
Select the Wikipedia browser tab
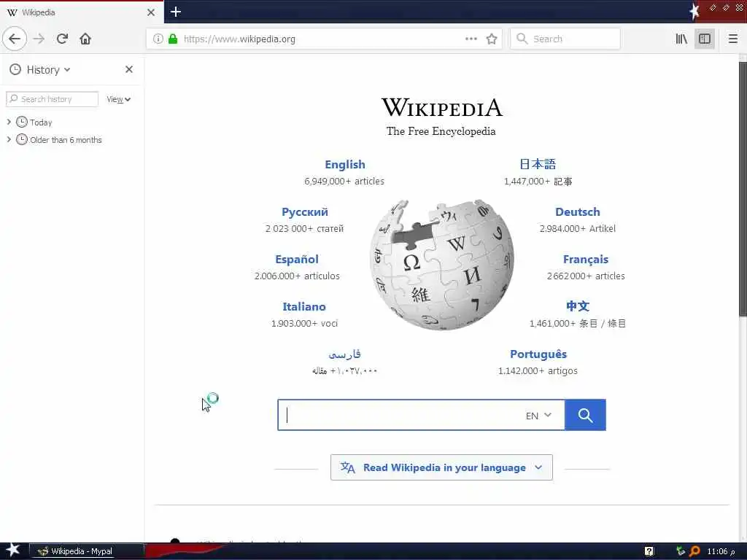click(82, 12)
